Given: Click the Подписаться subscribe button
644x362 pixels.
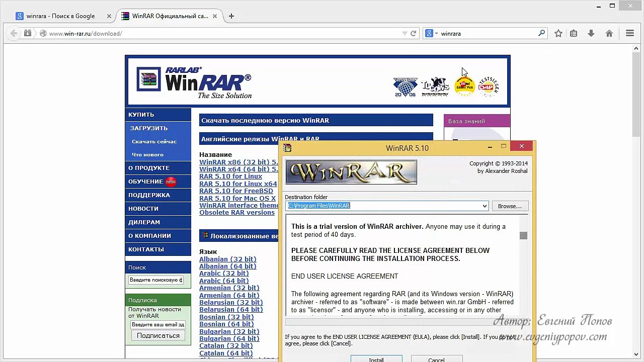Looking at the screenshot, I should coord(158,336).
